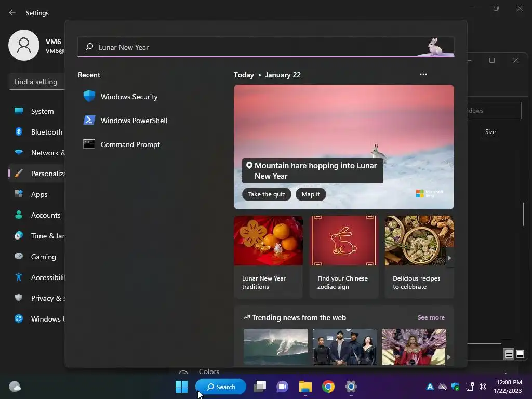Click the rabbit illustration in the search bar
The image size is (532, 399).
point(435,47)
